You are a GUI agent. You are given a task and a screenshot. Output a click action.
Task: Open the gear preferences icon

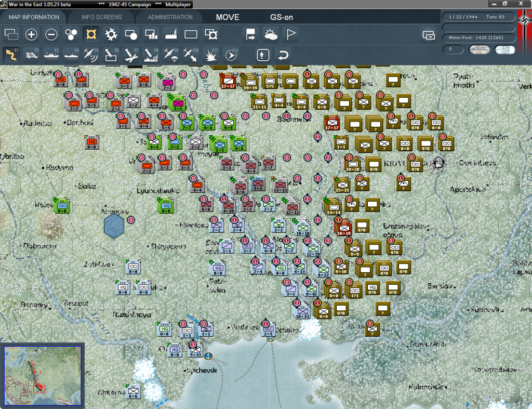pyautogui.click(x=111, y=34)
